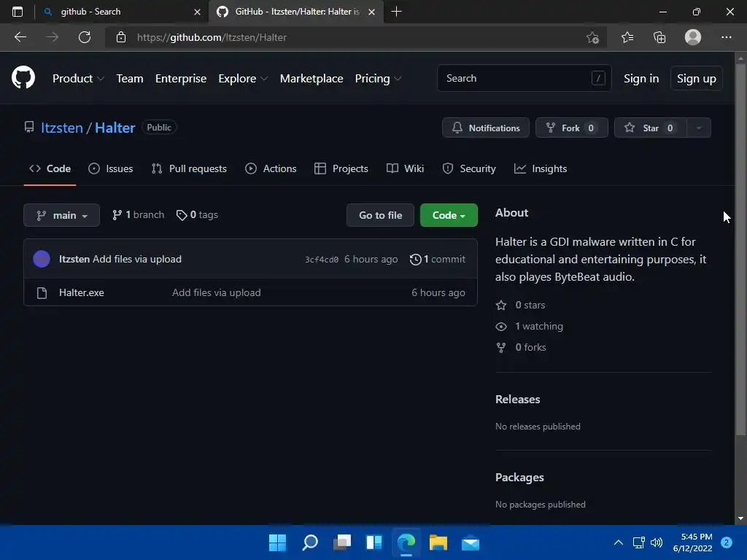Open the Widgets taskbar icon
The height and width of the screenshot is (560, 747).
coord(374,542)
